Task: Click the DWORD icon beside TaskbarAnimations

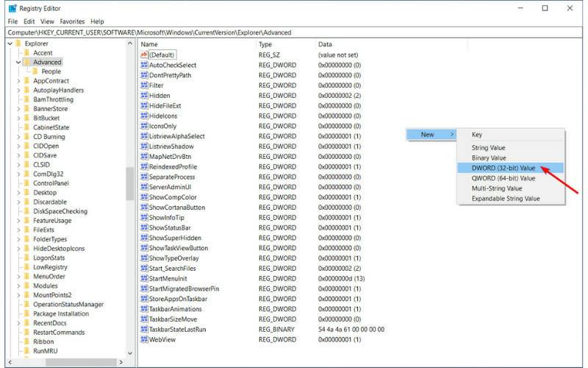Action: 144,308
